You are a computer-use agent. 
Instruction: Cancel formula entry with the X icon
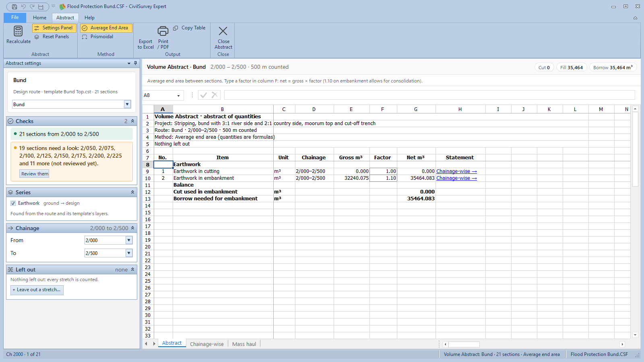pyautogui.click(x=215, y=95)
